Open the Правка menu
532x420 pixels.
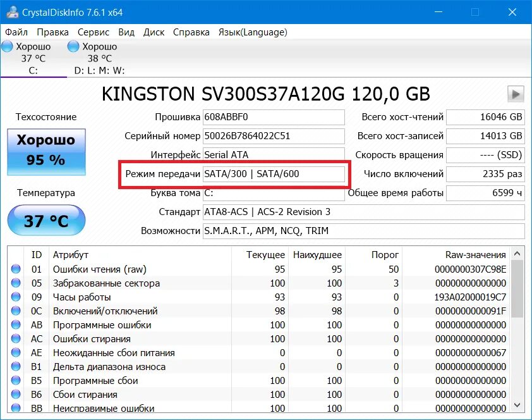coord(52,32)
